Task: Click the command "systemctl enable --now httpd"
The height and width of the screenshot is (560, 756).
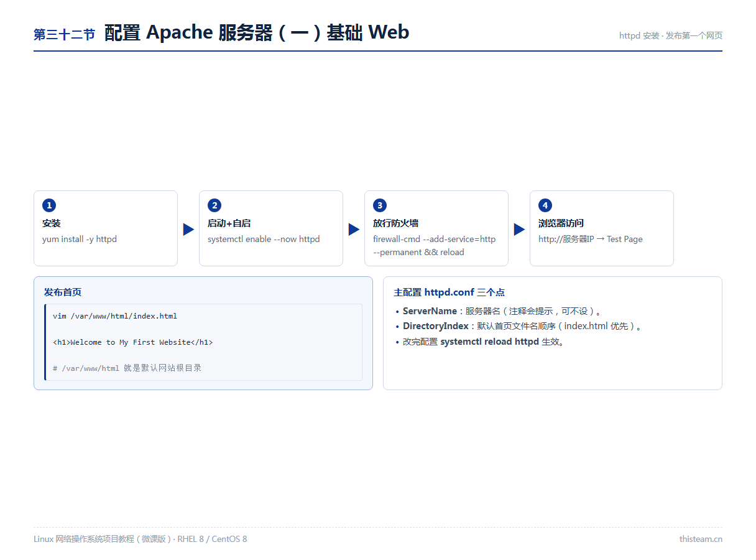Action: click(264, 239)
